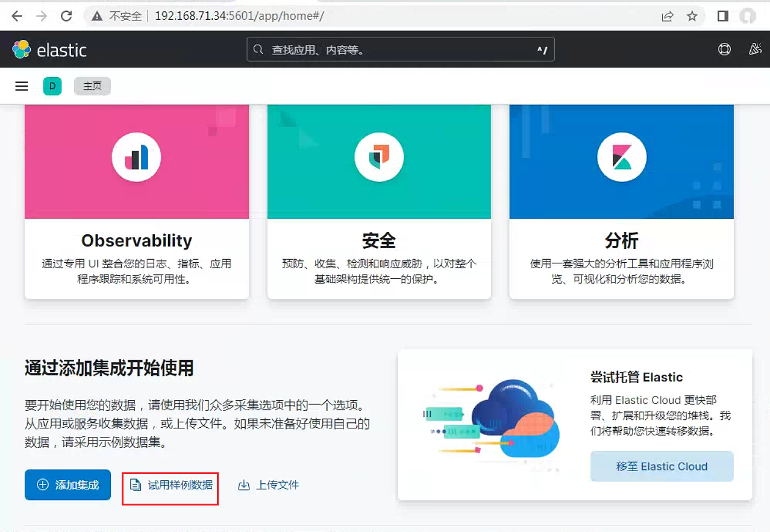Click the 尝试托管 Elastic heading

(637, 378)
